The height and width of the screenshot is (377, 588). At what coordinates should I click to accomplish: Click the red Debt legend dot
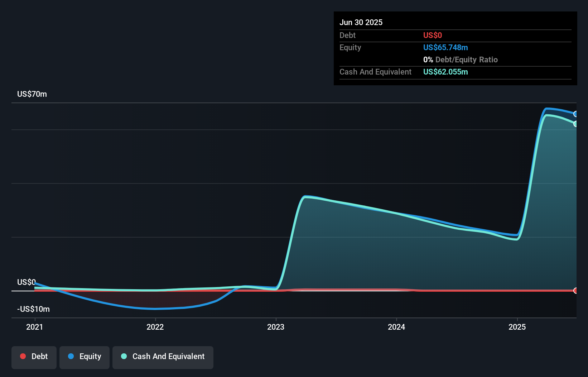(x=23, y=356)
